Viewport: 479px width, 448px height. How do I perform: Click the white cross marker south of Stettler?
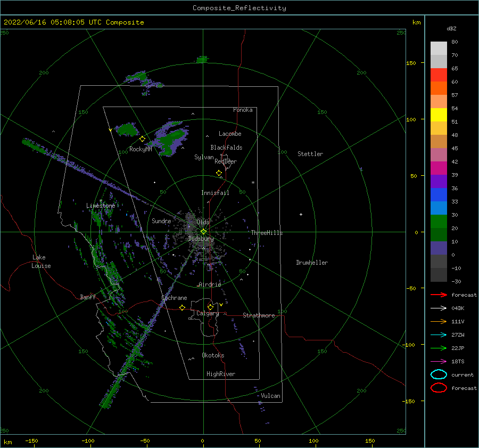point(301,214)
